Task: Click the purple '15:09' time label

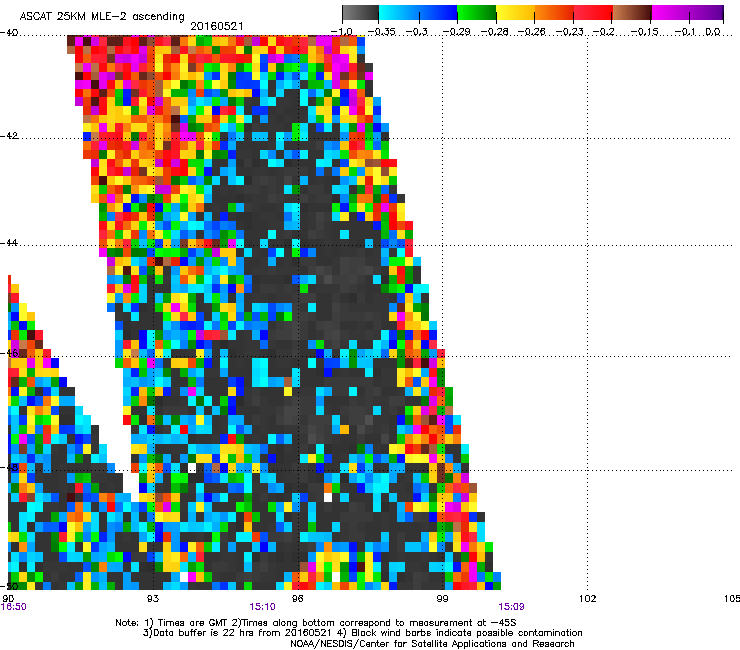Action: pyautogui.click(x=512, y=607)
